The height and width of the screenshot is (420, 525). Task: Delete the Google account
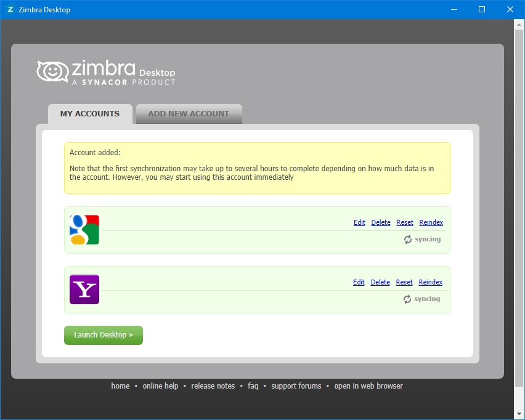[381, 222]
